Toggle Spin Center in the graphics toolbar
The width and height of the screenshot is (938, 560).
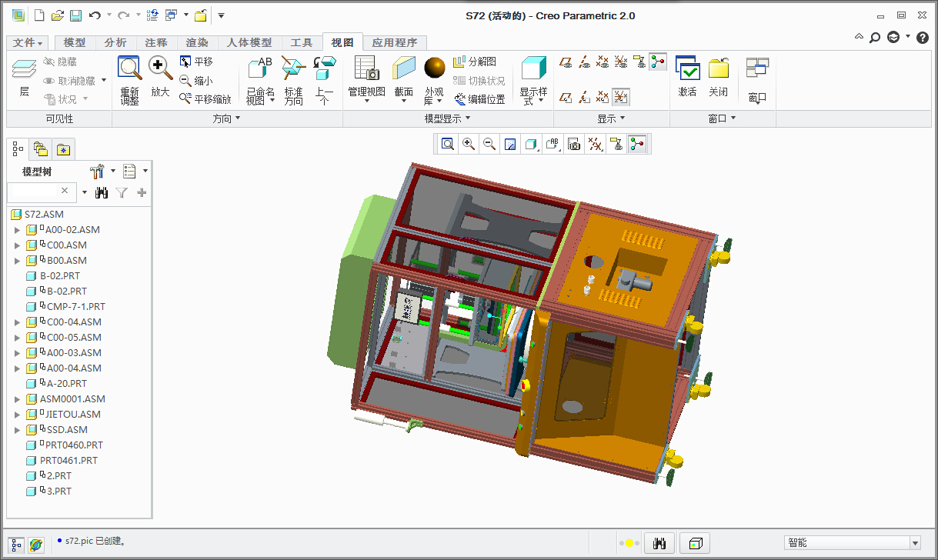[637, 144]
